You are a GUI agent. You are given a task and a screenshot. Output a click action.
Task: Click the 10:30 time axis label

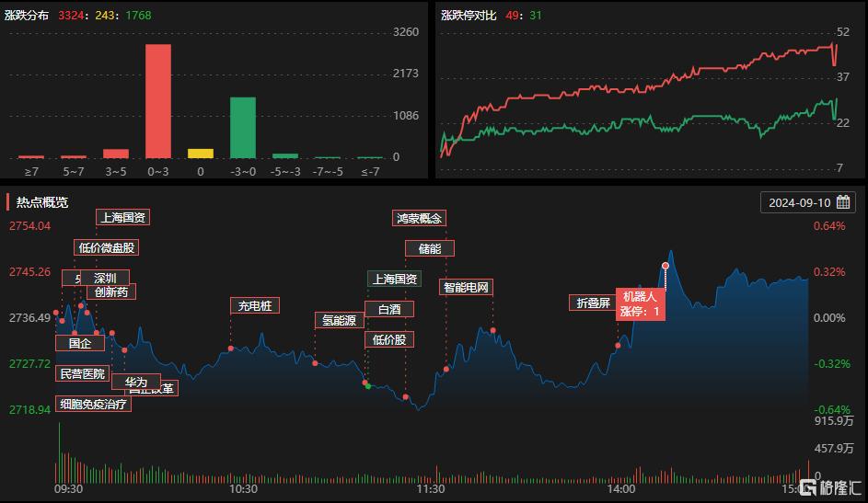pos(243,489)
